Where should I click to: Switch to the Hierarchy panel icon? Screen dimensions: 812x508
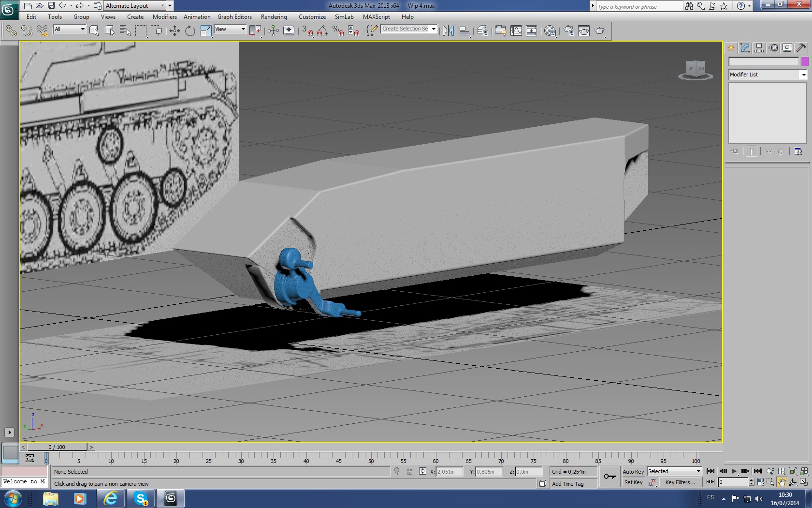(x=759, y=47)
